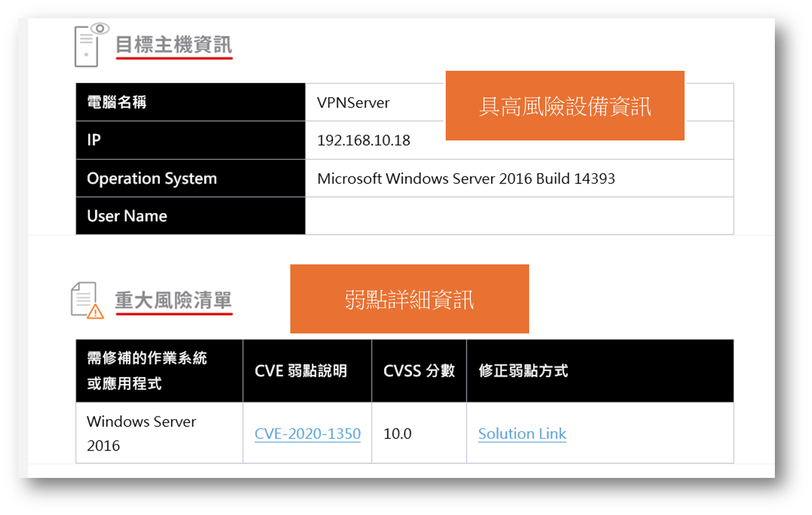Click the CVSS score 10.0 cell

398,434
